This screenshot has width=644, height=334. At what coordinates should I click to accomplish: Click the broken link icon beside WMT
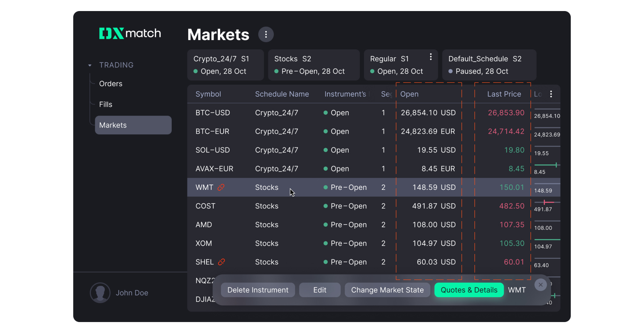(220, 187)
